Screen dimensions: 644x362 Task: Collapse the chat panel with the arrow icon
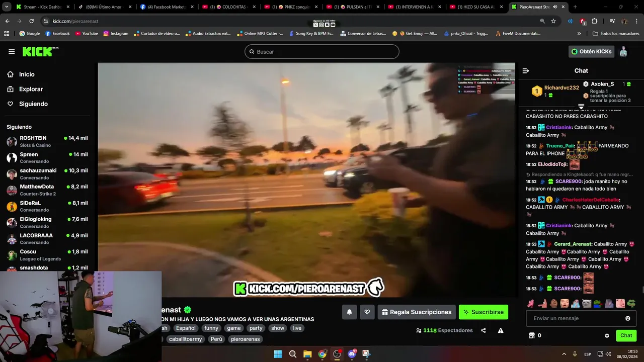(526, 71)
